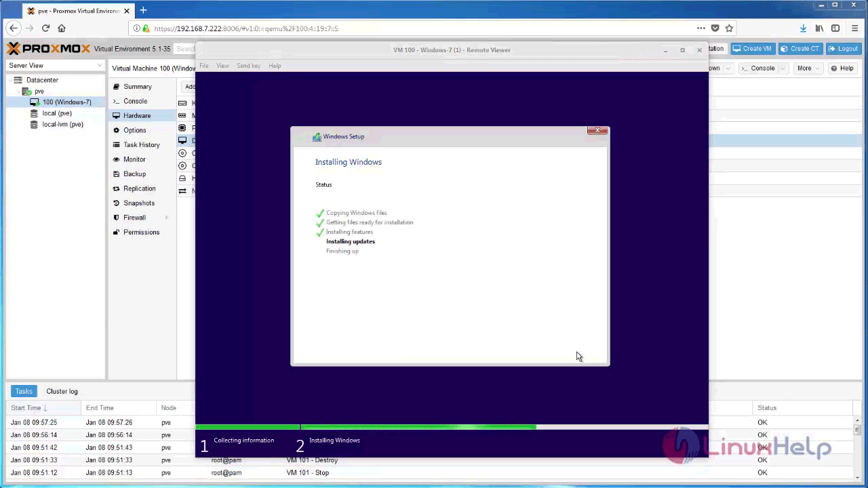Open the Shutdown button dropdown arrow
Viewport: 868px width, 488px height.
[x=728, y=68]
